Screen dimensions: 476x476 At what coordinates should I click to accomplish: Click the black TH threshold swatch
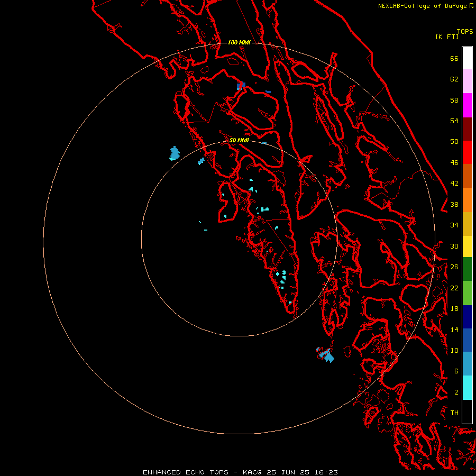[467, 411]
